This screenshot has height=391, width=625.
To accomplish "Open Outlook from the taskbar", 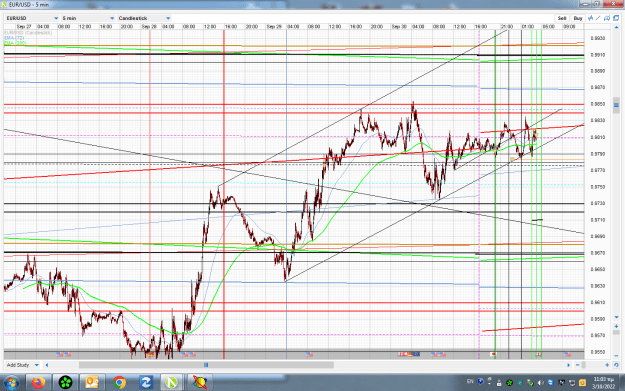I will click(92, 383).
